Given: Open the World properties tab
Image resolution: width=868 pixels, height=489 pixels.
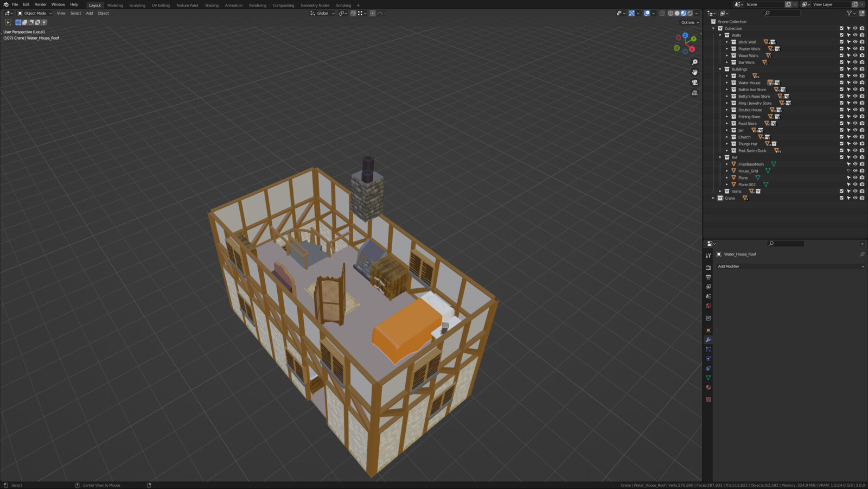Looking at the screenshot, I should click(x=708, y=306).
